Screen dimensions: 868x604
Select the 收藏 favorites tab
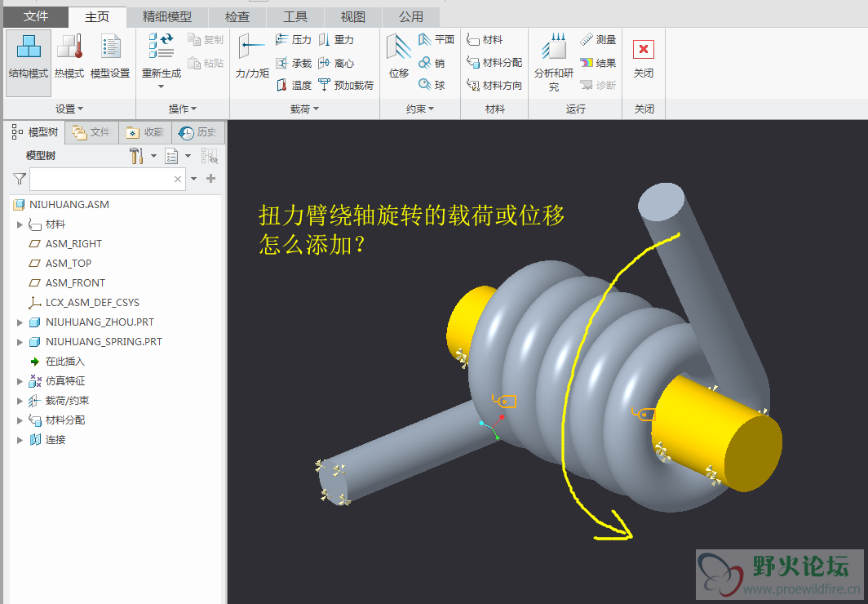pyautogui.click(x=145, y=132)
